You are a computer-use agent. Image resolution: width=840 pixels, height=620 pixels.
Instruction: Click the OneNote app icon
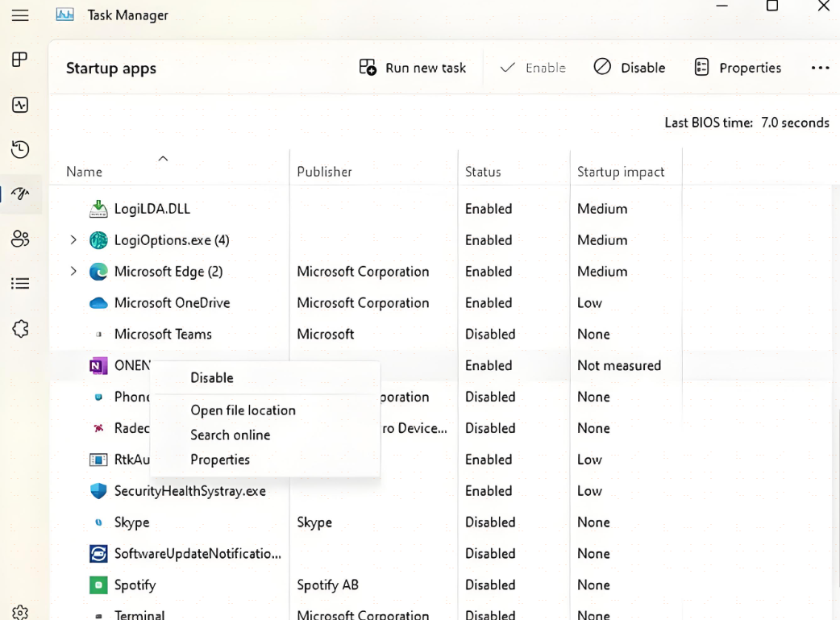(98, 366)
